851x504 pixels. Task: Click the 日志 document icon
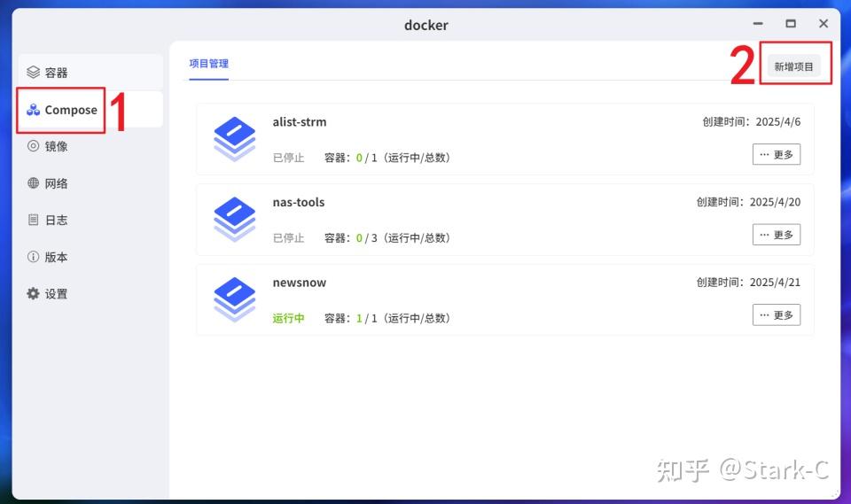coord(33,220)
